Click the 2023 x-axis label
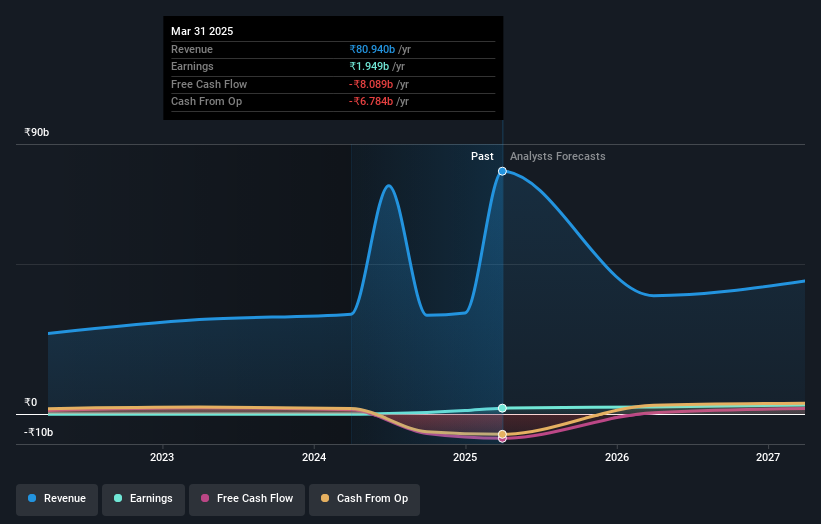Image resolution: width=821 pixels, height=524 pixels. [x=162, y=457]
